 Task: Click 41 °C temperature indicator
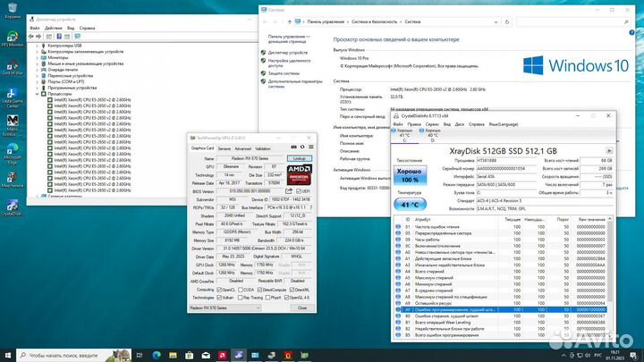410,205
